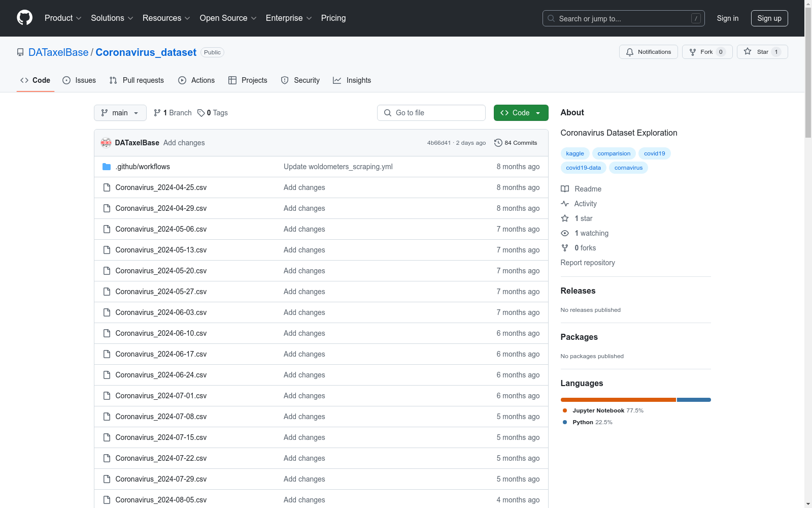Click the star icon next to 1 star
Viewport: 812px width, 508px height.
[x=565, y=218]
